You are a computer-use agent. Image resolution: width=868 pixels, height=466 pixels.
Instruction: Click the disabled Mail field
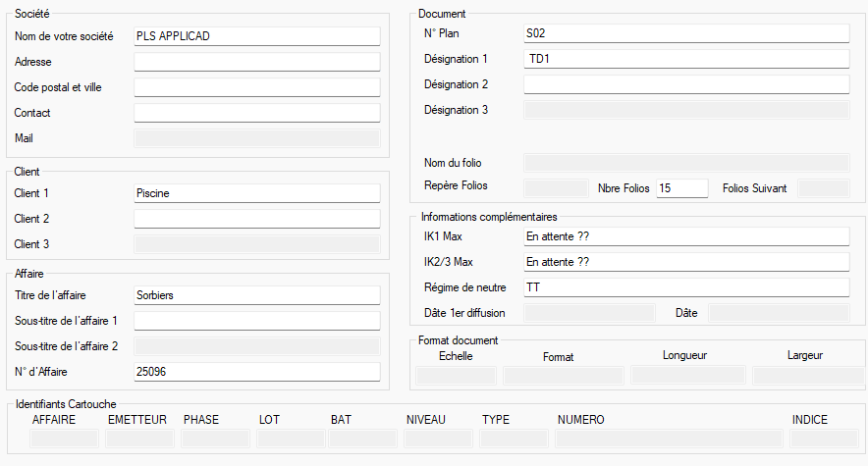coord(256,138)
